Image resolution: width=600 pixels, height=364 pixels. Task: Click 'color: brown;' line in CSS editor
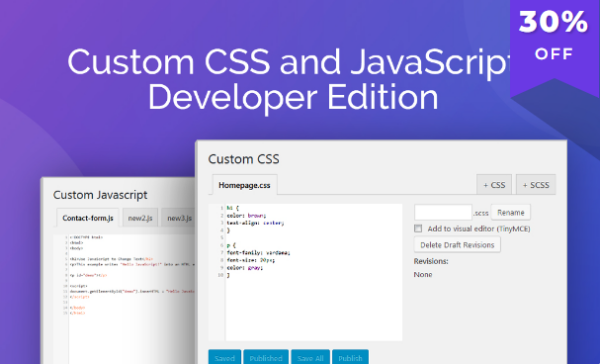pyautogui.click(x=246, y=215)
